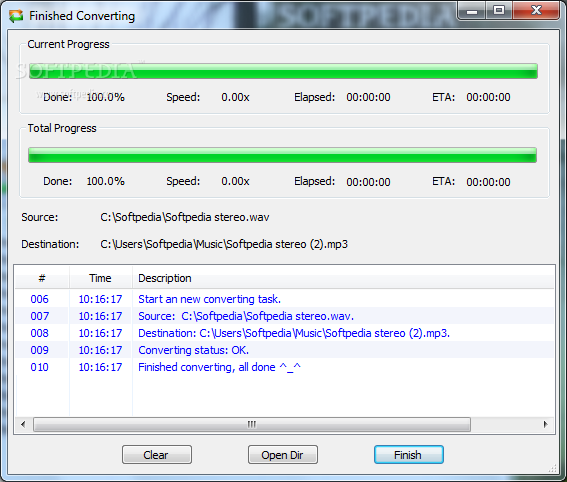This screenshot has height=482, width=567.
Task: Click the Destination path ending stereo (2).mp3
Action: 224,244
